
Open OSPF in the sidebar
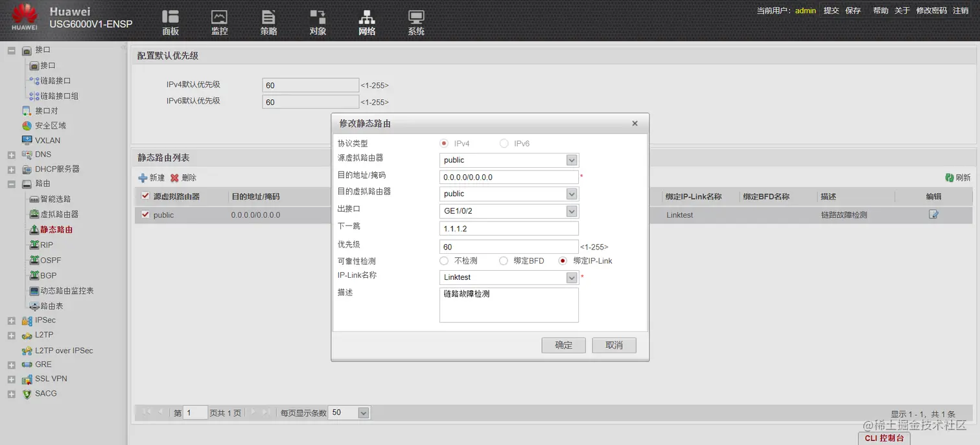[x=51, y=260]
